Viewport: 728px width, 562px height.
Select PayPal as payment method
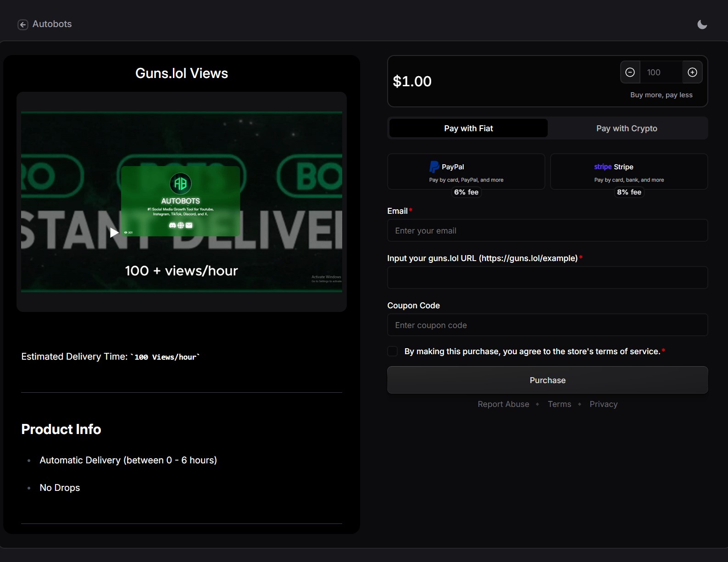(466, 172)
